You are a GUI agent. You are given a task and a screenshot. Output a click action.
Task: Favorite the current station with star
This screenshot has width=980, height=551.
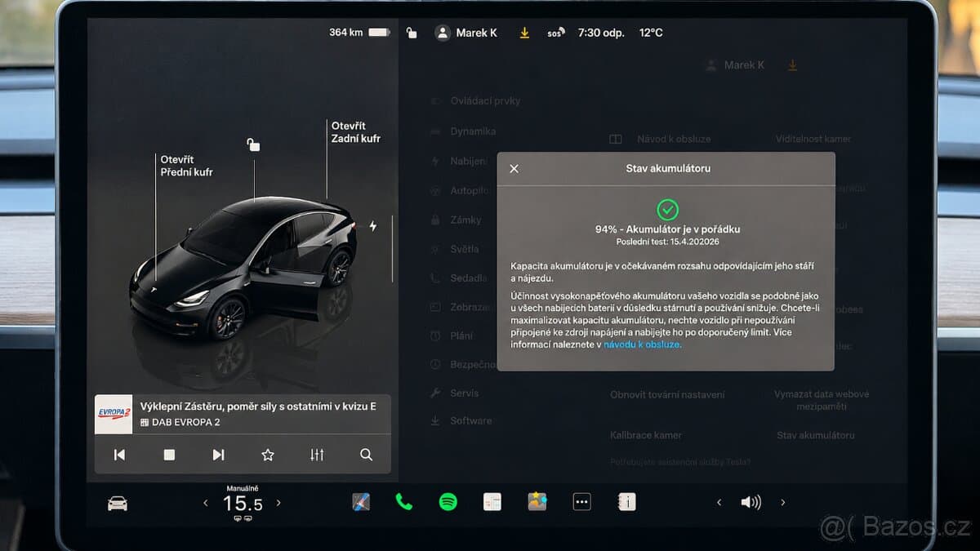point(268,455)
